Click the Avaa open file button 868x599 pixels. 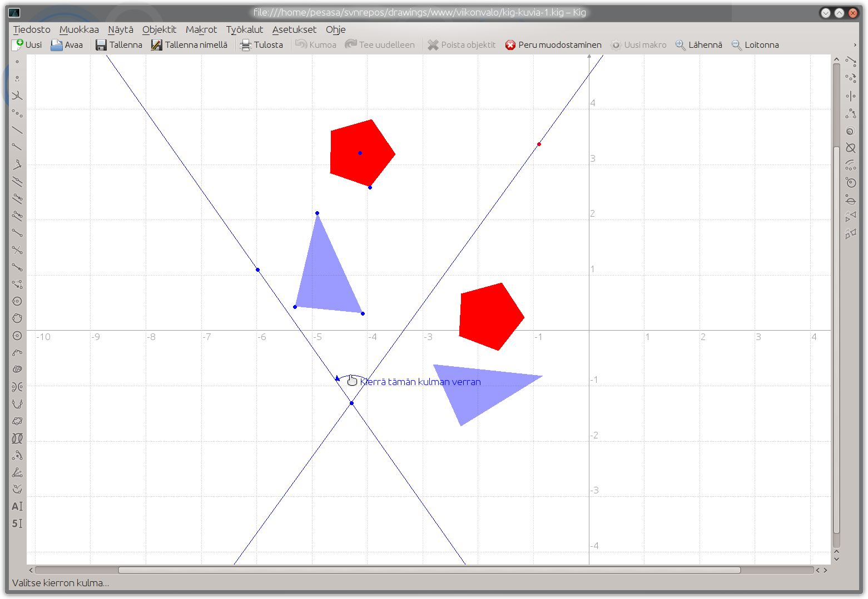pos(67,45)
